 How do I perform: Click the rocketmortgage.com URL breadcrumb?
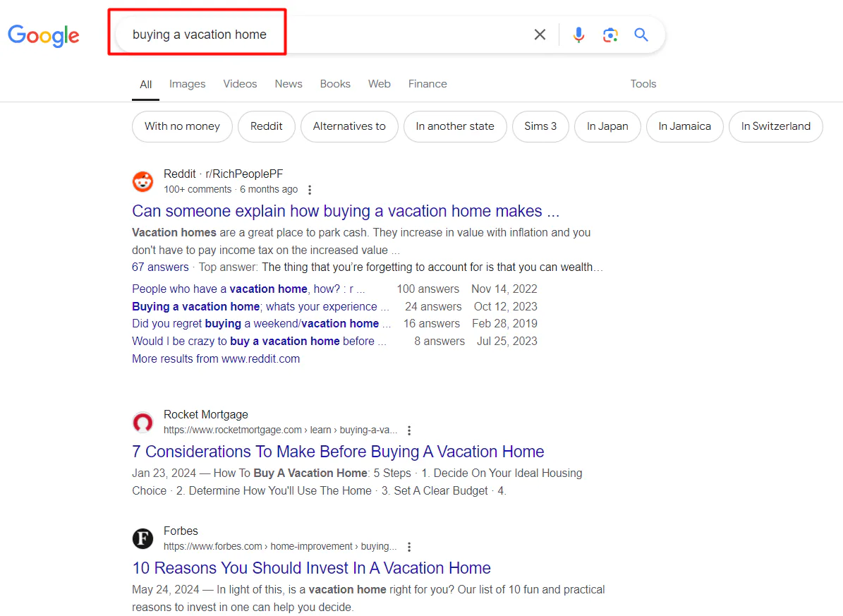(x=280, y=430)
